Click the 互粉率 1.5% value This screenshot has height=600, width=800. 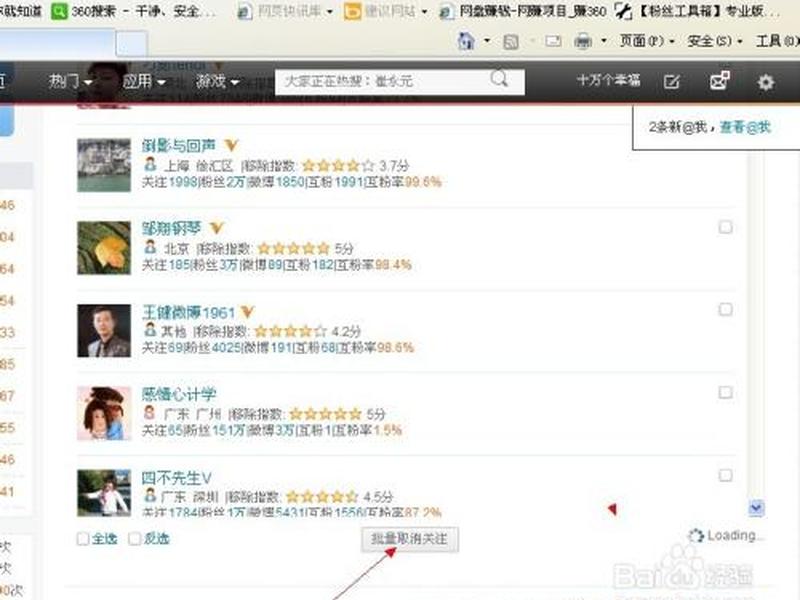coord(387,430)
